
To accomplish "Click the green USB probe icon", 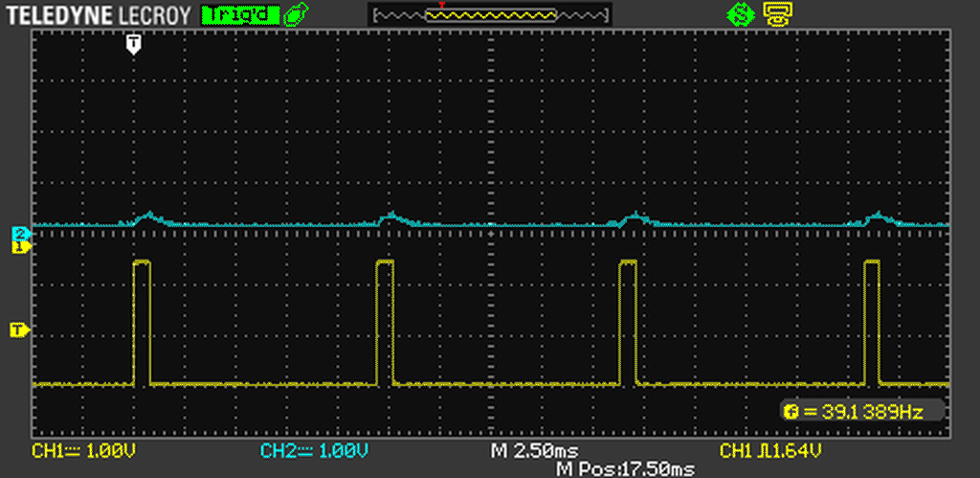I will pos(296,13).
